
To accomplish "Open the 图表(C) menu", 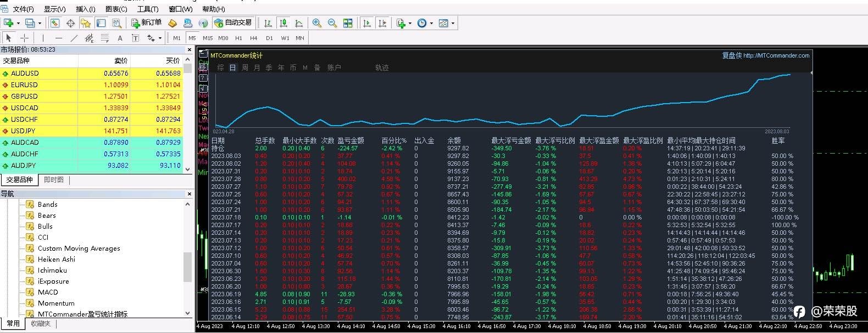I will point(116,9).
